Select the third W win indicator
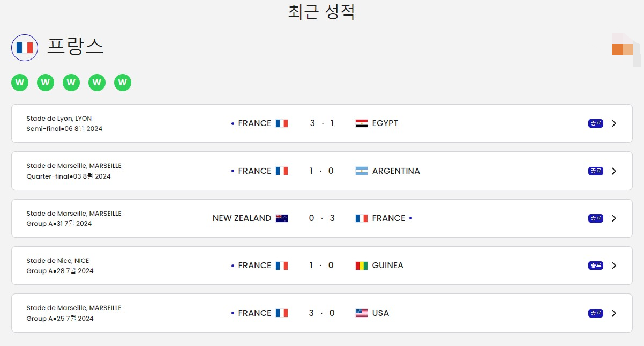The image size is (644, 346). pyautogui.click(x=71, y=83)
